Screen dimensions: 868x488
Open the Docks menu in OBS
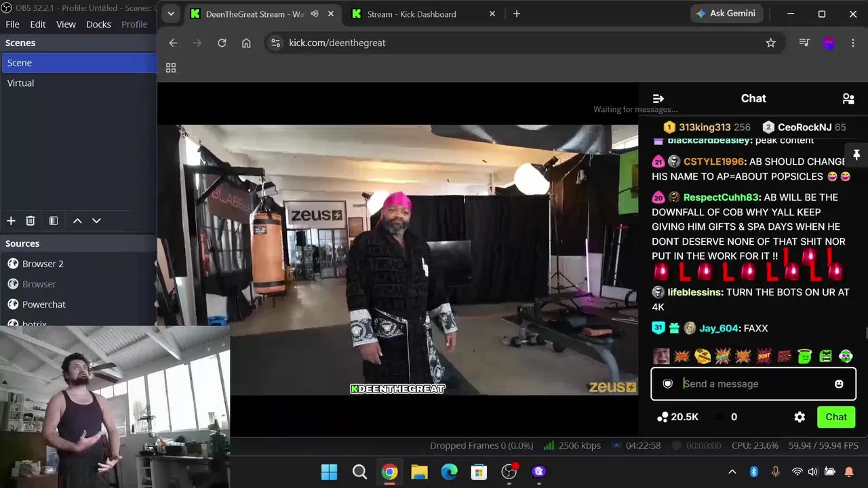click(98, 24)
